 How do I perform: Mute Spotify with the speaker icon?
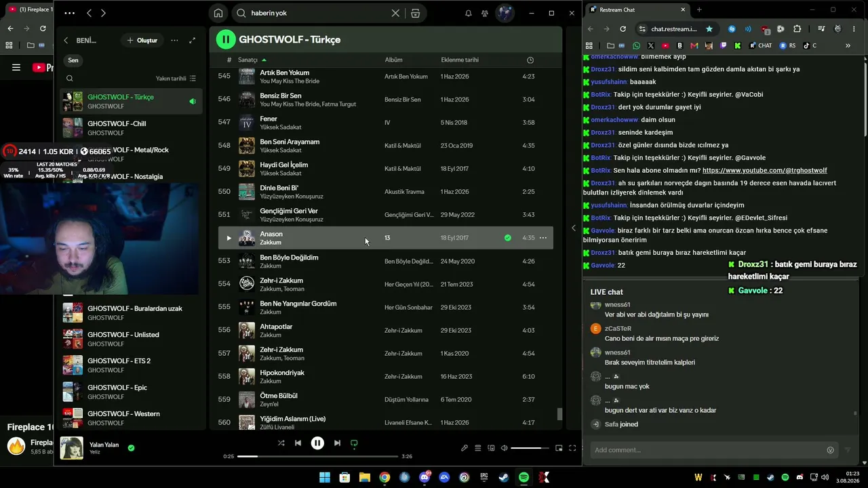(504, 448)
